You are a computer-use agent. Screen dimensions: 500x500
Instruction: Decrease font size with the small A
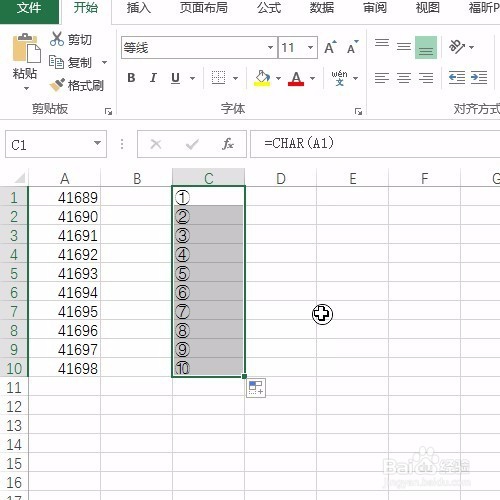(352, 47)
